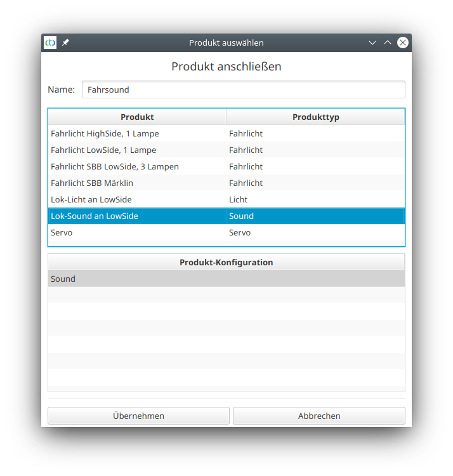Viewport: 453px width, 476px height.
Task: Select the Servo product row
Action: tap(62, 233)
